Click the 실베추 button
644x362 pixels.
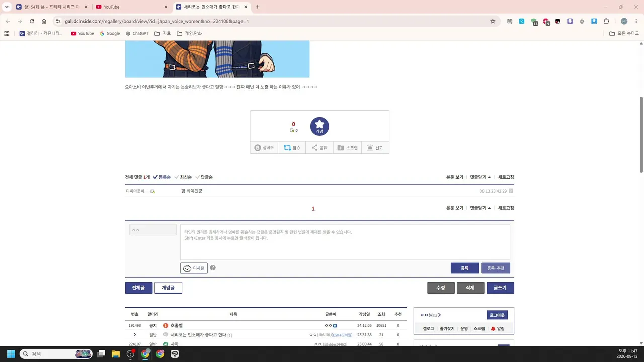(x=264, y=148)
